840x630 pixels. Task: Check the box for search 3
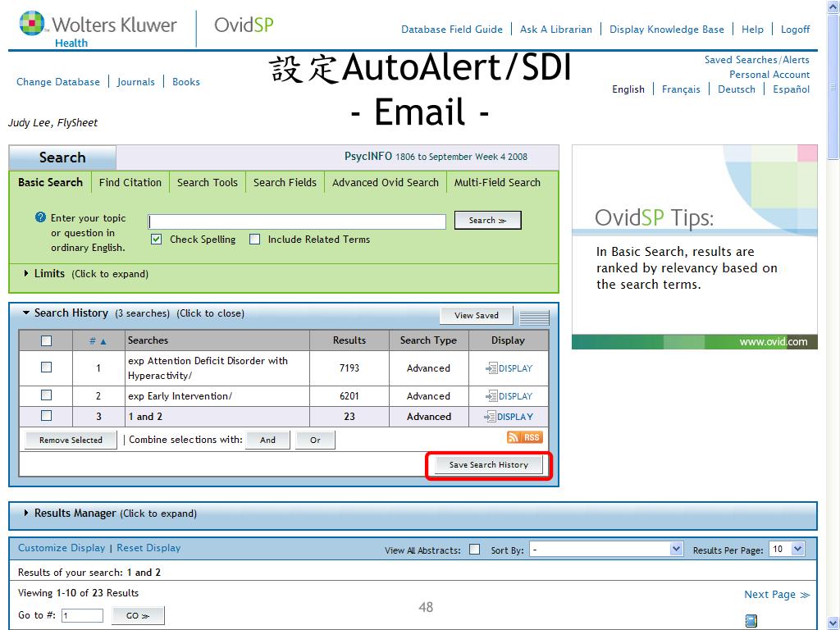47,415
